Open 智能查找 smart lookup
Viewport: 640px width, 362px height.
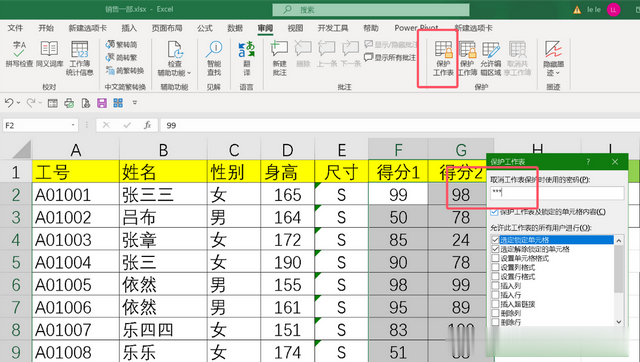(x=214, y=58)
